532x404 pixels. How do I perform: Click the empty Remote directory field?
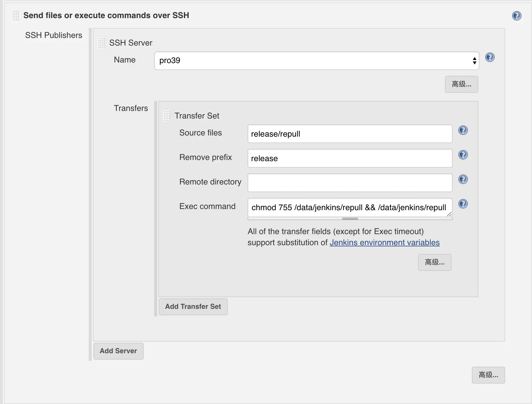pyautogui.click(x=350, y=183)
